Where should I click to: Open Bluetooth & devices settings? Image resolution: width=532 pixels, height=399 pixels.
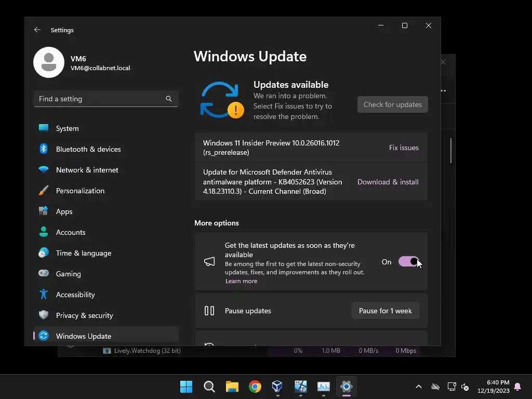point(106,149)
